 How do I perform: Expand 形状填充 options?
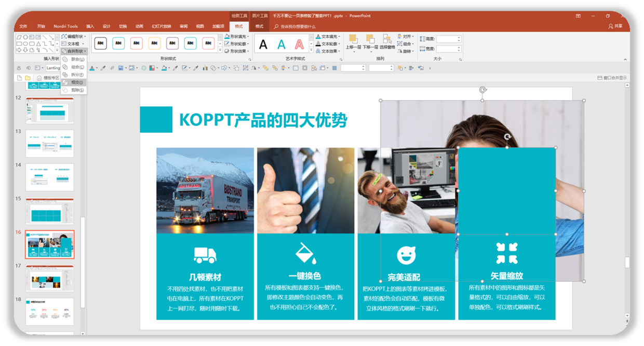coord(237,37)
